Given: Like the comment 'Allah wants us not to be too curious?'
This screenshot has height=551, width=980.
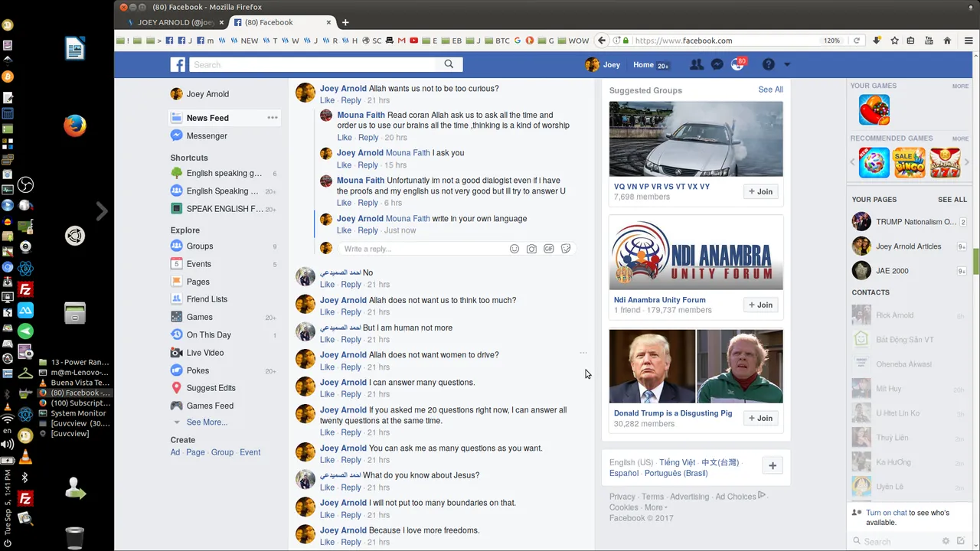Looking at the screenshot, I should (327, 100).
